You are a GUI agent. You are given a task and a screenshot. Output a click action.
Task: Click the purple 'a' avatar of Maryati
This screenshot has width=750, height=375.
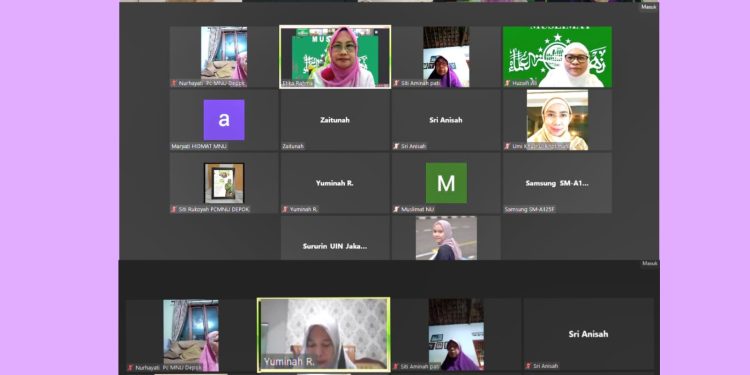click(224, 120)
